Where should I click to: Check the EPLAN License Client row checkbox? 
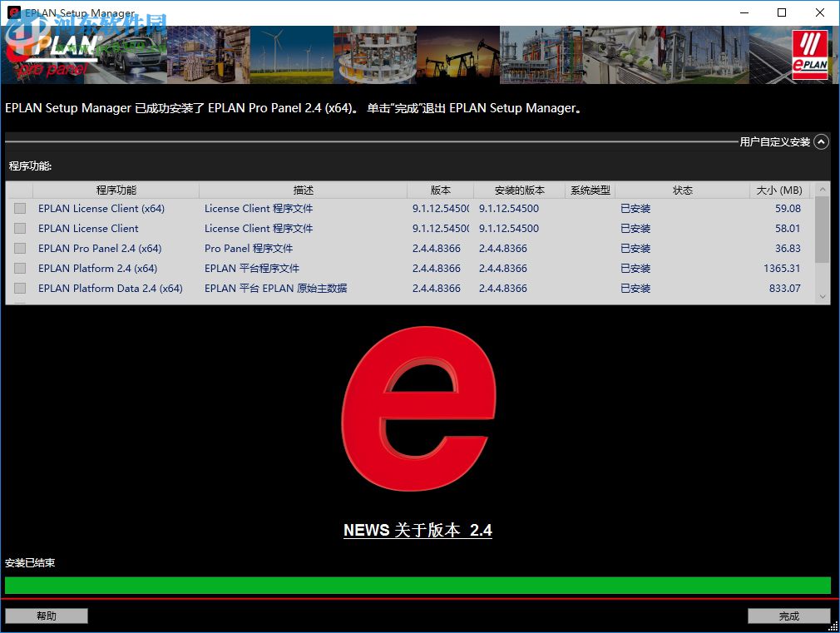19,229
